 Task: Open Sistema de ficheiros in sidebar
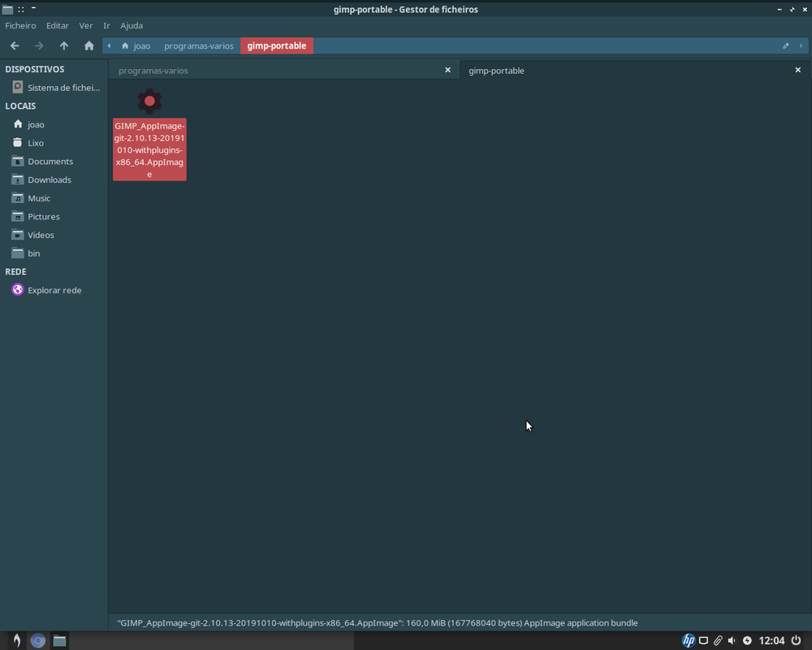54,88
